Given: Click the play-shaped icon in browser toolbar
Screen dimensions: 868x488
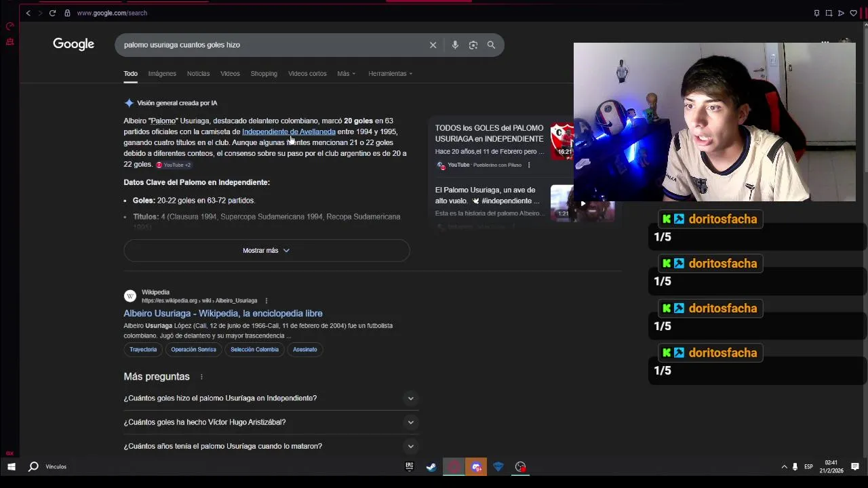Looking at the screenshot, I should [841, 13].
